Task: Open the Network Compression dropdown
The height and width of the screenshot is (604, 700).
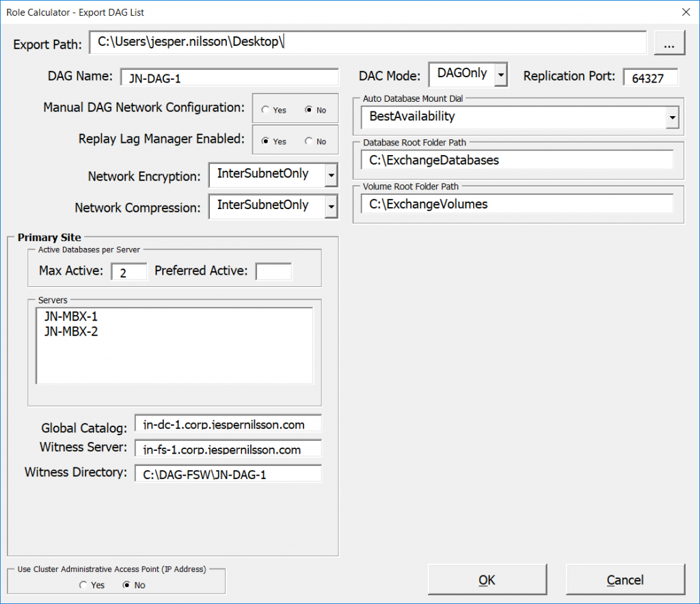Action: (x=331, y=207)
